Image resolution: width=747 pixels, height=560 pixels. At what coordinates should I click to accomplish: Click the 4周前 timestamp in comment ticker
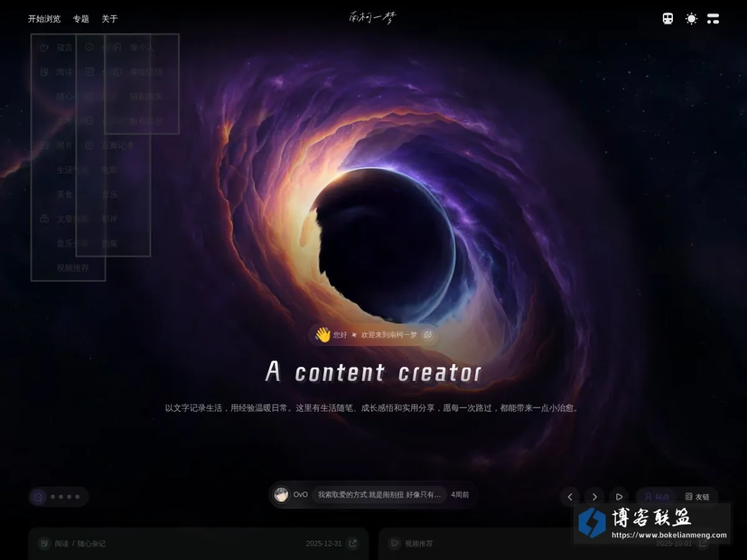click(460, 495)
